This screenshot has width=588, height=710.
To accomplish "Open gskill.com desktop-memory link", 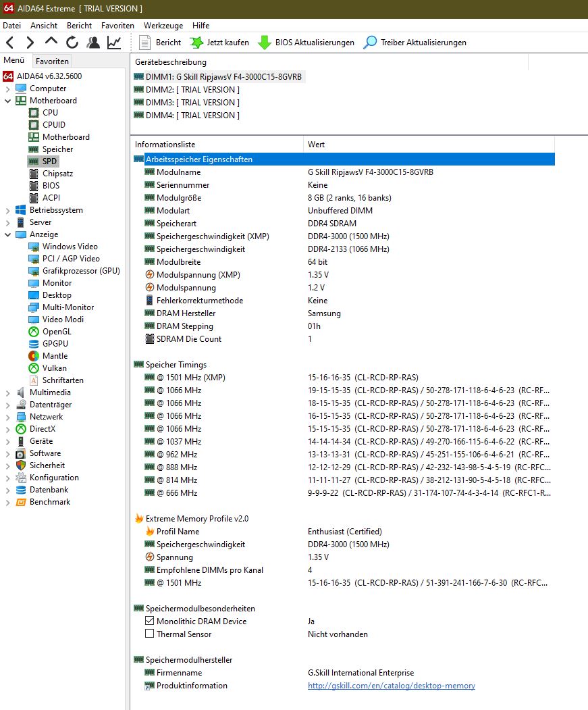I will click(x=392, y=686).
